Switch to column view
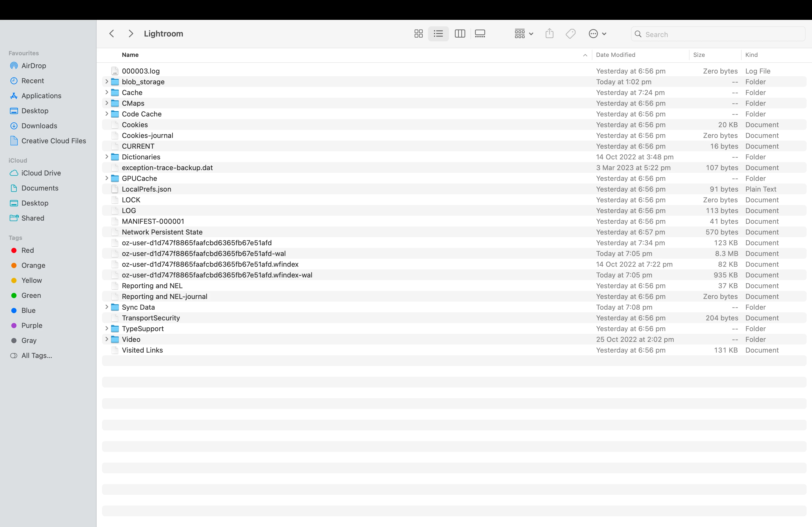812x527 pixels. pos(459,34)
